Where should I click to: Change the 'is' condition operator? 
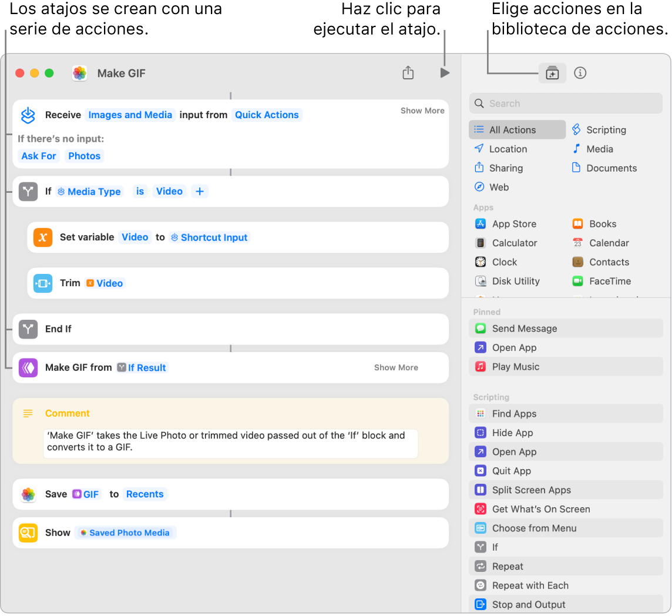tap(140, 191)
